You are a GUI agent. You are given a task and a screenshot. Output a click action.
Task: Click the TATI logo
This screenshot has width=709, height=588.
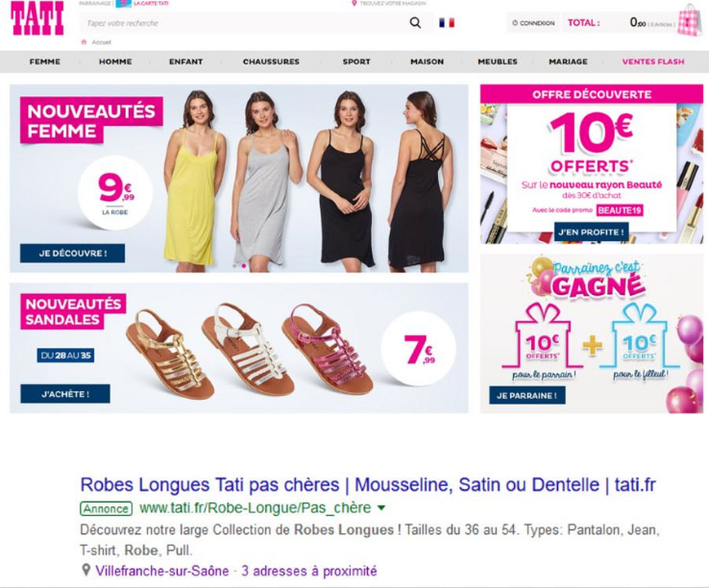click(37, 18)
